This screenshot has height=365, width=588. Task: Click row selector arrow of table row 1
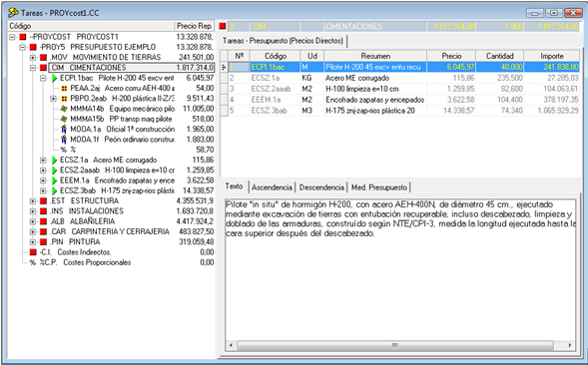[x=224, y=67]
